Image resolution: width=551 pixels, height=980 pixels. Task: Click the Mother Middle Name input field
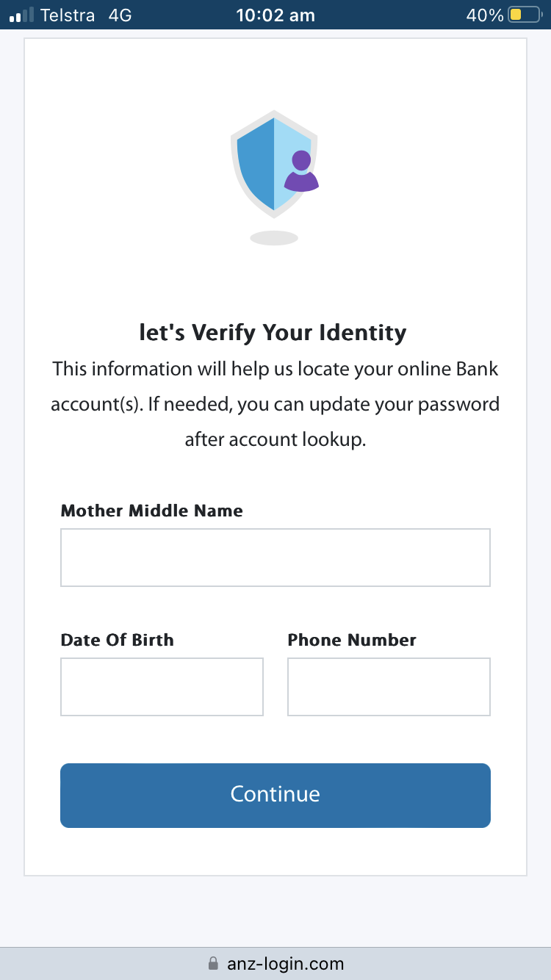point(275,558)
